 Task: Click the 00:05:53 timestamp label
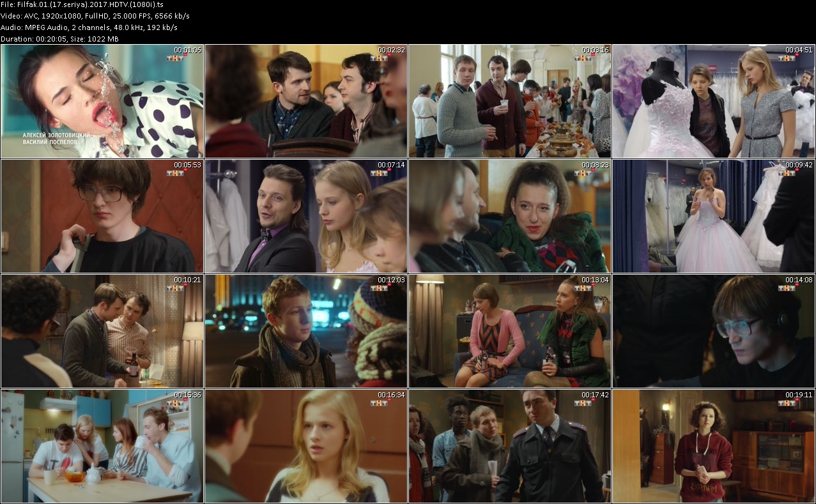187,165
